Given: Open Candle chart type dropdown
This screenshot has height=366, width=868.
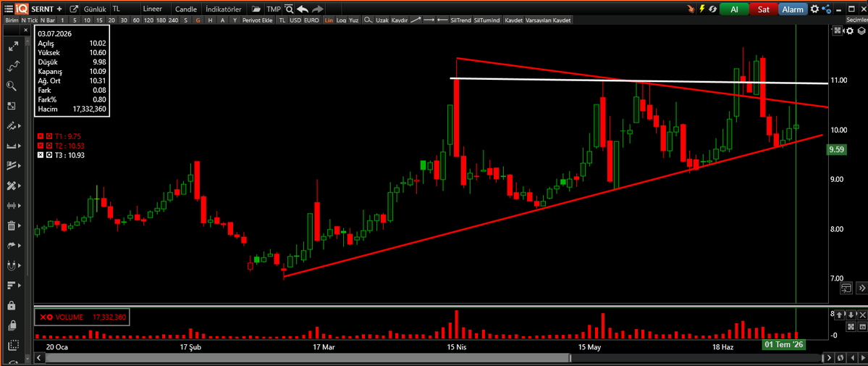Looking at the screenshot, I should (187, 9).
